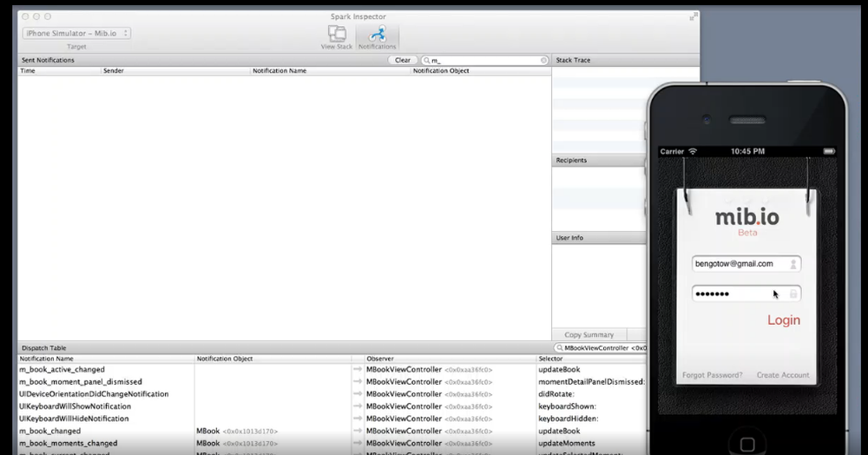The height and width of the screenshot is (455, 868).
Task: Click the magnifier in notifications search
Action: [427, 60]
